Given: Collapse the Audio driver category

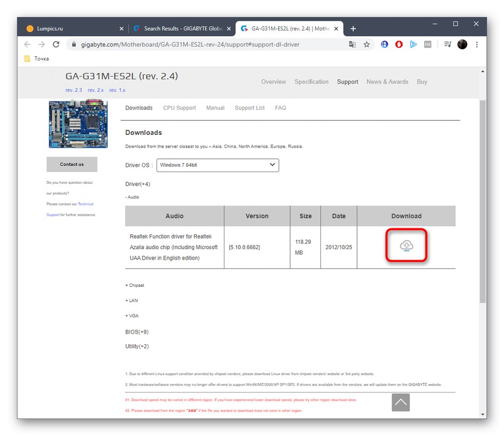Looking at the screenshot, I should [132, 197].
